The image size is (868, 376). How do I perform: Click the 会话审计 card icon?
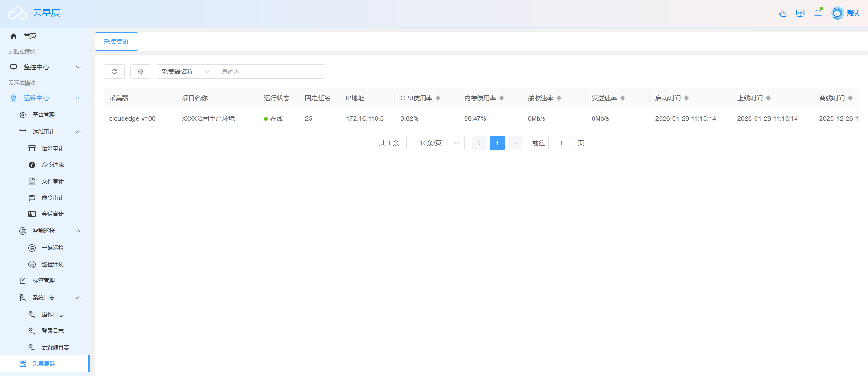pos(32,214)
